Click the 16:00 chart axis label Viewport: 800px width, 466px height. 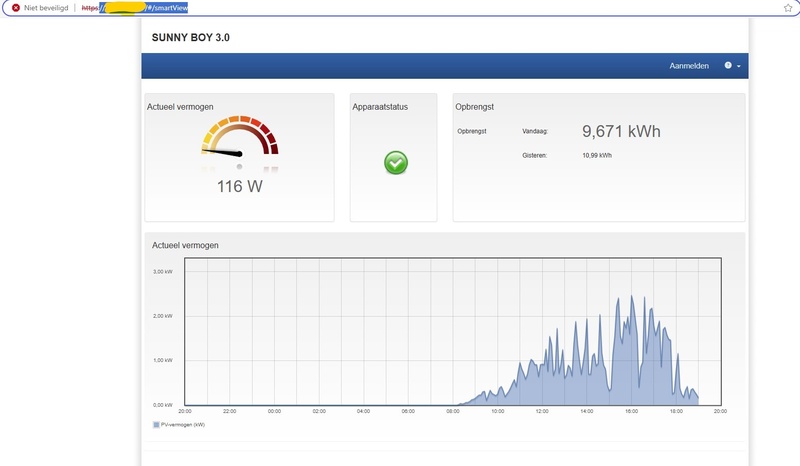point(632,411)
